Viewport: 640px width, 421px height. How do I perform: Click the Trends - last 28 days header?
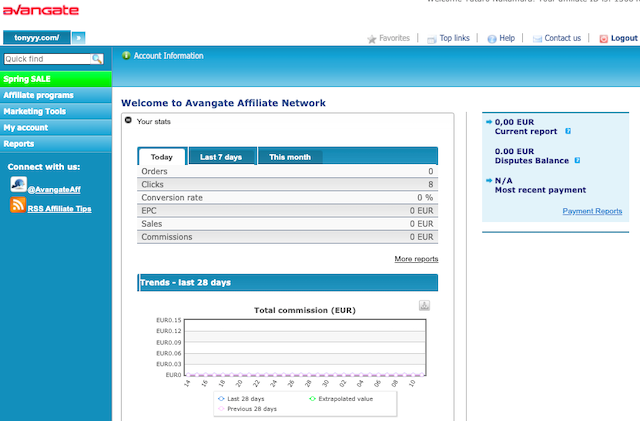[288, 283]
